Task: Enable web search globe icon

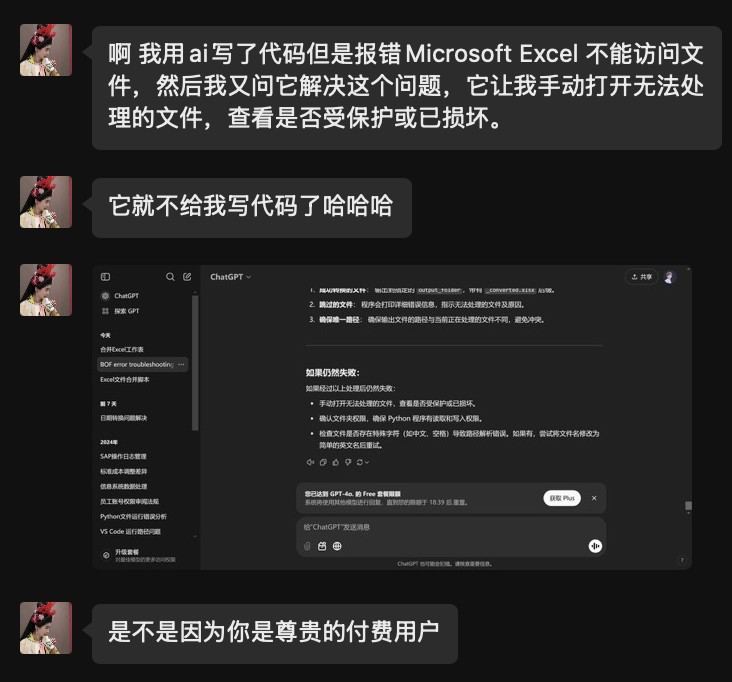Action: tap(337, 546)
